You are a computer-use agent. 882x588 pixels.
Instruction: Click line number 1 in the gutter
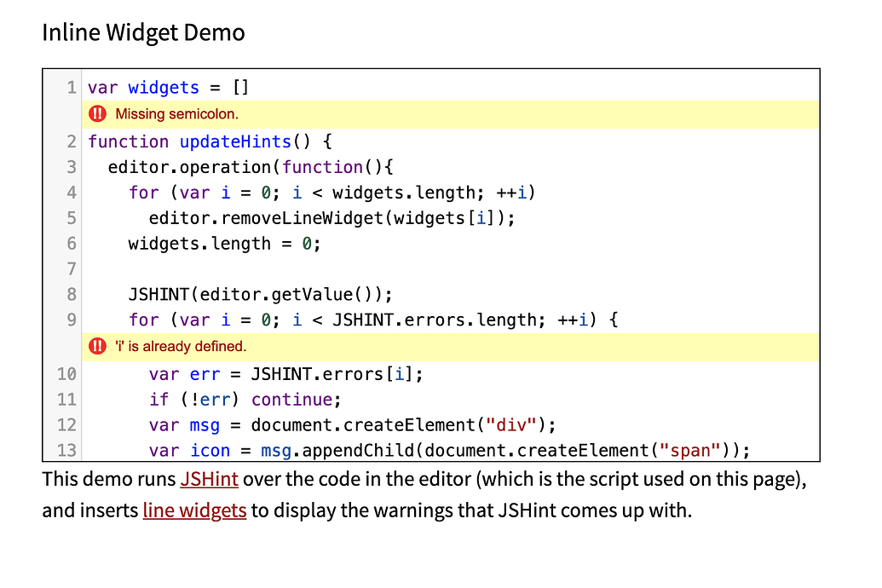(72, 87)
